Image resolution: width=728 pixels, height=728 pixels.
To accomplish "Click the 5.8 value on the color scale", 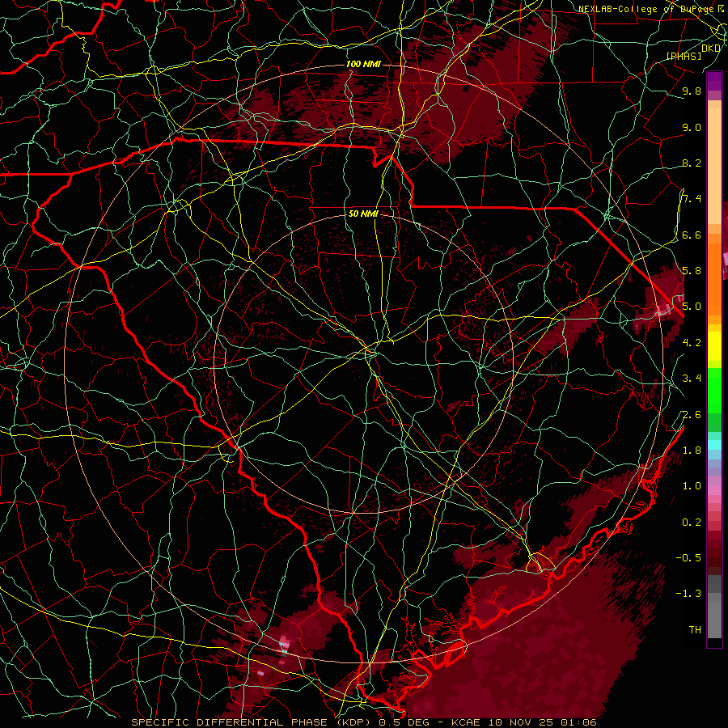I will 692,270.
